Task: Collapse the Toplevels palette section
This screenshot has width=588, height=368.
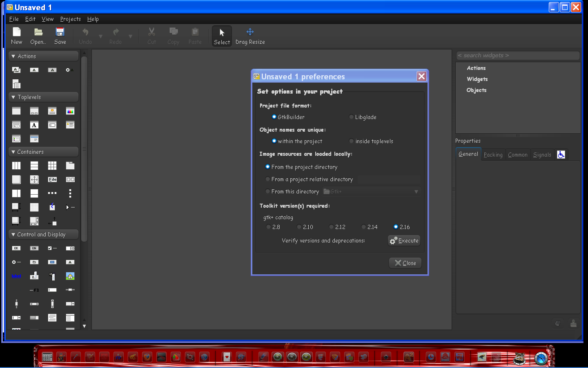Action: tap(43, 97)
